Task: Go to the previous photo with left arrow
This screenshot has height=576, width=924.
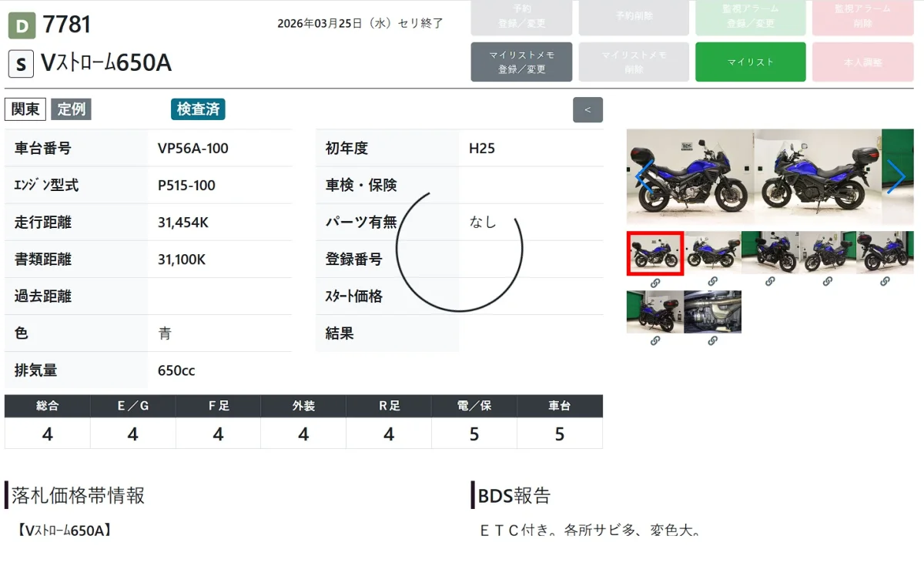Action: coord(644,176)
